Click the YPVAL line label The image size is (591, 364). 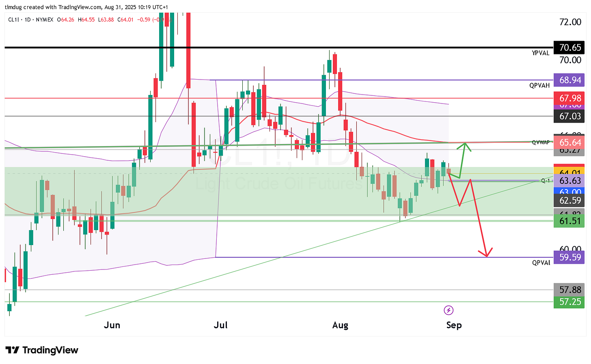(x=541, y=53)
